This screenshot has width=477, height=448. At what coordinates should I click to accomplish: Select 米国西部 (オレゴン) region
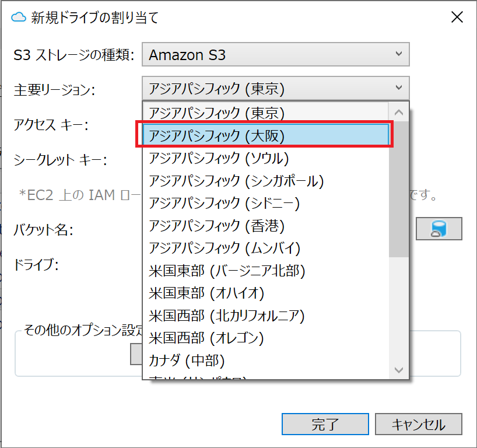click(206, 338)
